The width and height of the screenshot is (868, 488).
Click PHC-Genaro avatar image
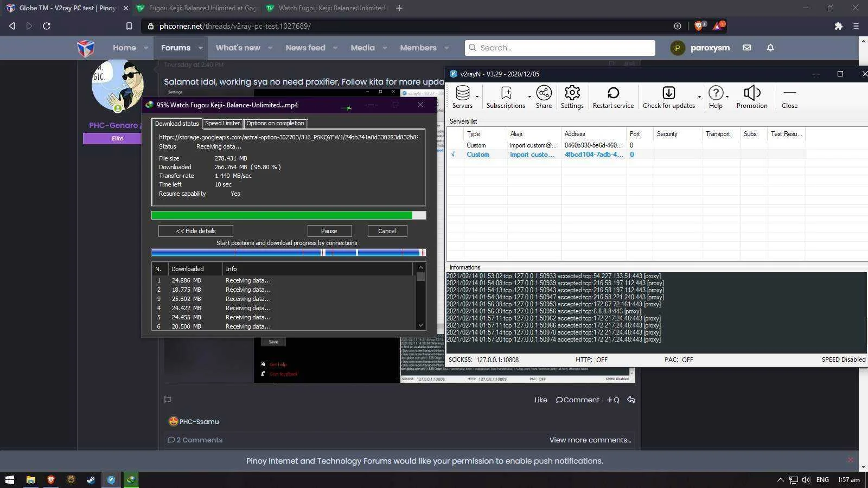[x=117, y=86]
